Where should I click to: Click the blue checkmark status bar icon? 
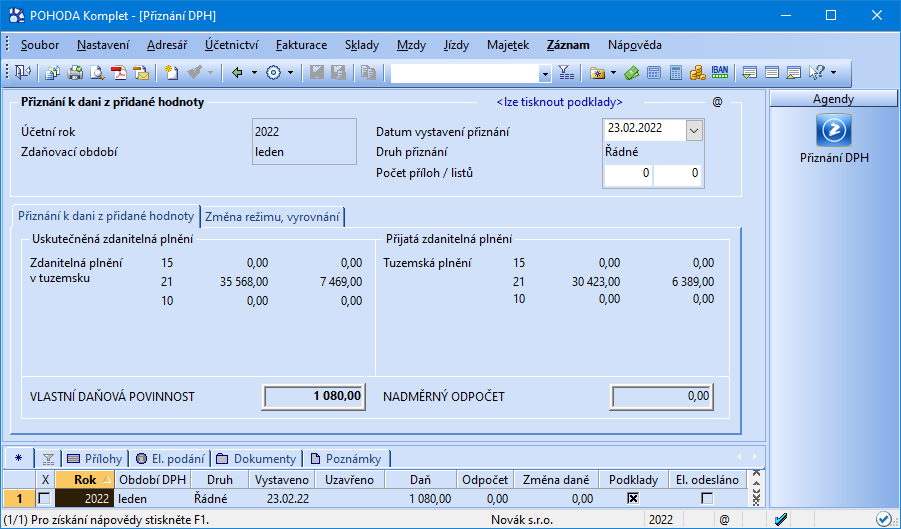[781, 520]
